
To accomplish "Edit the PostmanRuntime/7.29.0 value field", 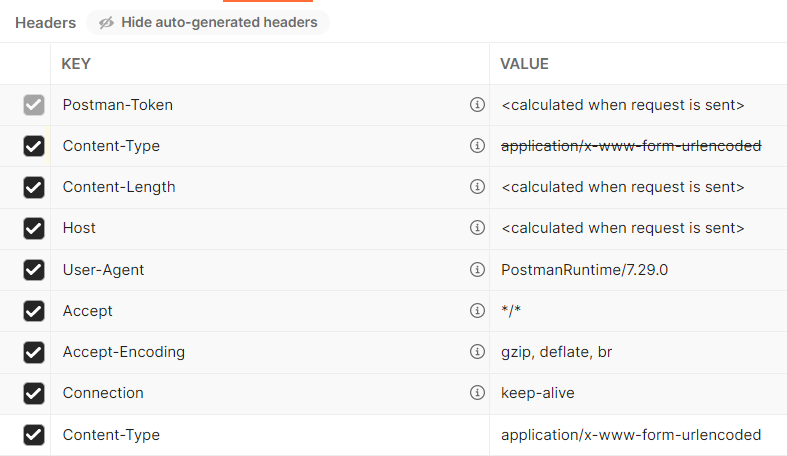I will coord(570,270).
